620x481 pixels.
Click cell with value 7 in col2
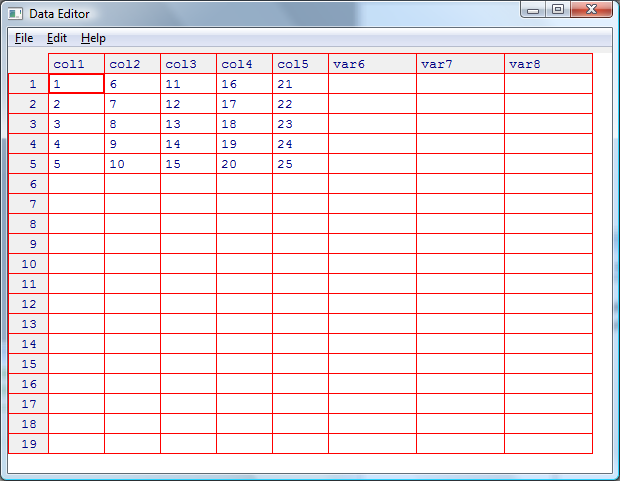[132, 104]
